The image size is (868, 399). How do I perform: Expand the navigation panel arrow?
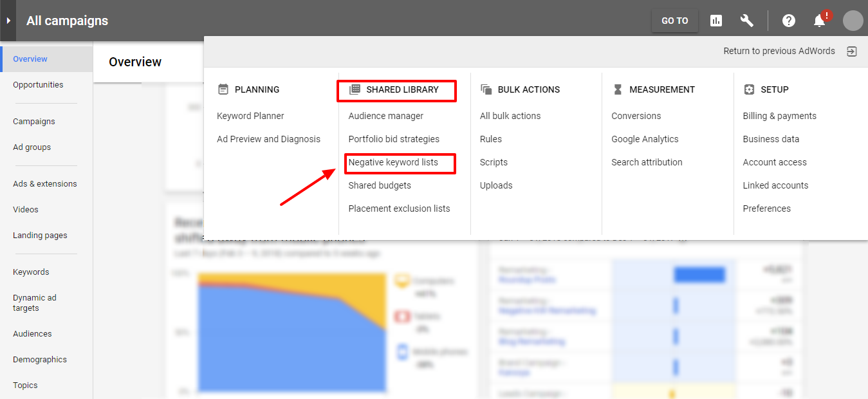[8, 21]
